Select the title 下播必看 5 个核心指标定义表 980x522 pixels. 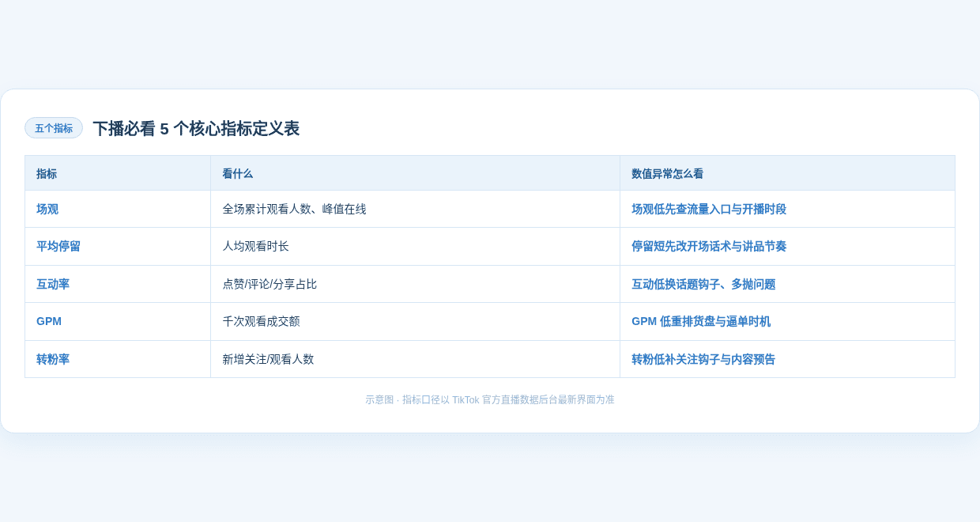coord(196,129)
